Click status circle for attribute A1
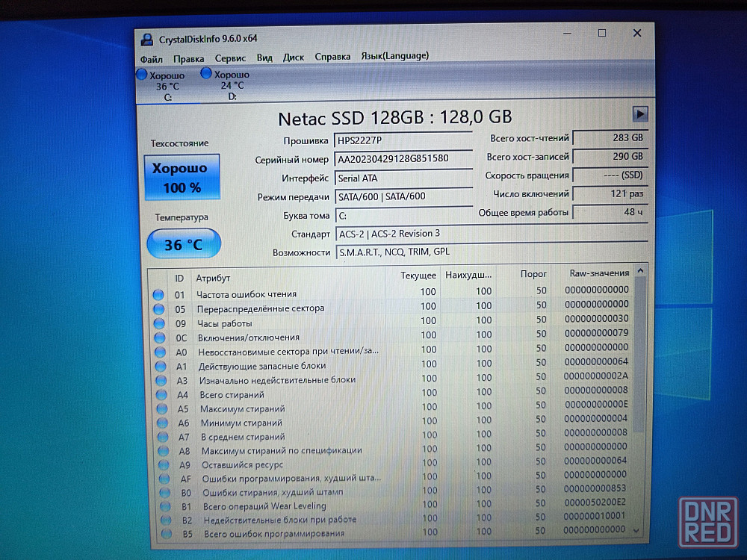The height and width of the screenshot is (560, 747). pyautogui.click(x=161, y=367)
